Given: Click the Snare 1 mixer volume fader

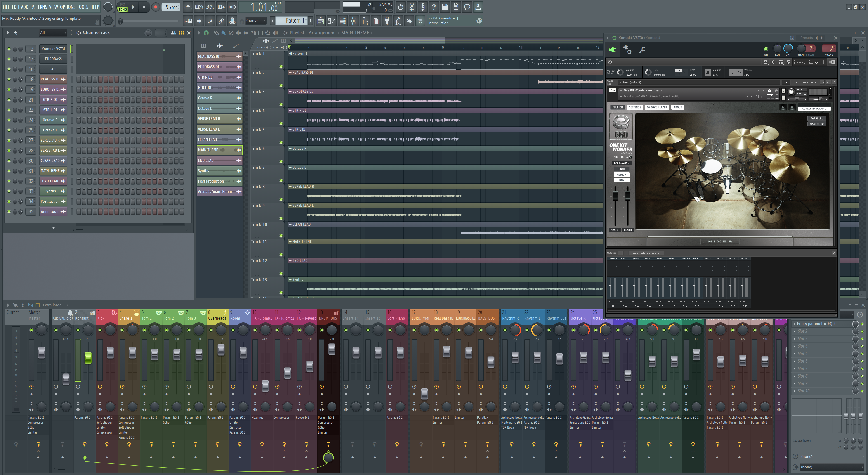Looking at the screenshot, I should [132, 353].
